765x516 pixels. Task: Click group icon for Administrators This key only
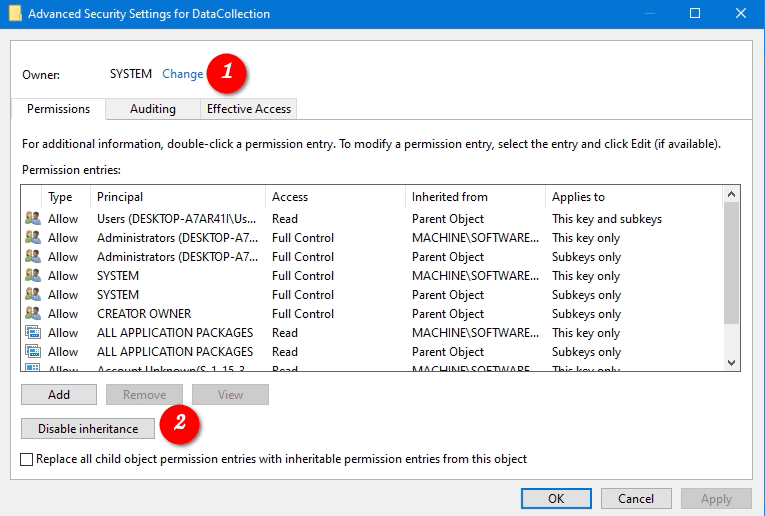tap(33, 238)
